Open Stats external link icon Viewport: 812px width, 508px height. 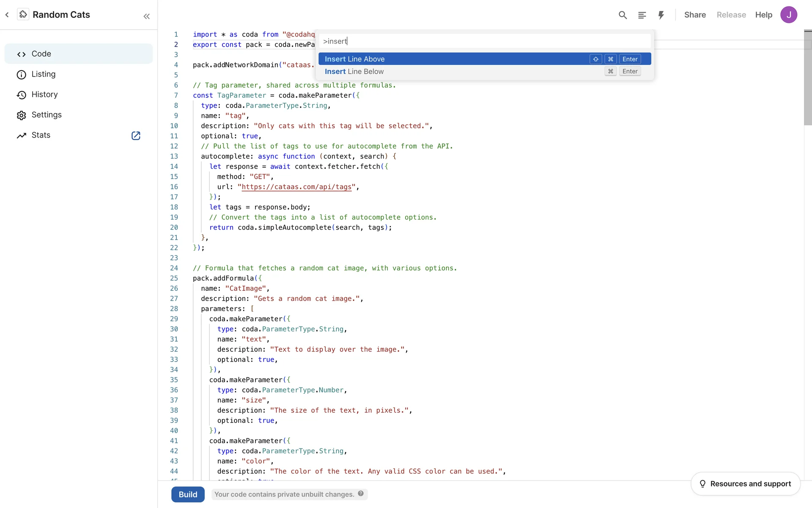coord(136,135)
